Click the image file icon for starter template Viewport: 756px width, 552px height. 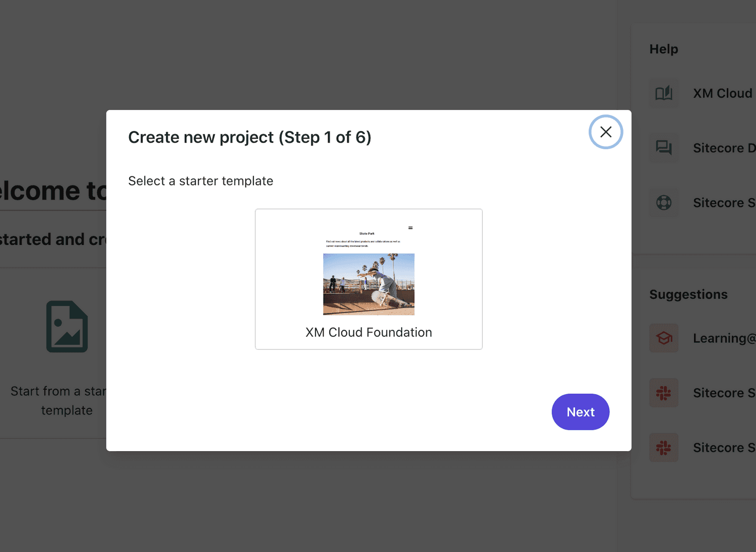click(x=67, y=326)
